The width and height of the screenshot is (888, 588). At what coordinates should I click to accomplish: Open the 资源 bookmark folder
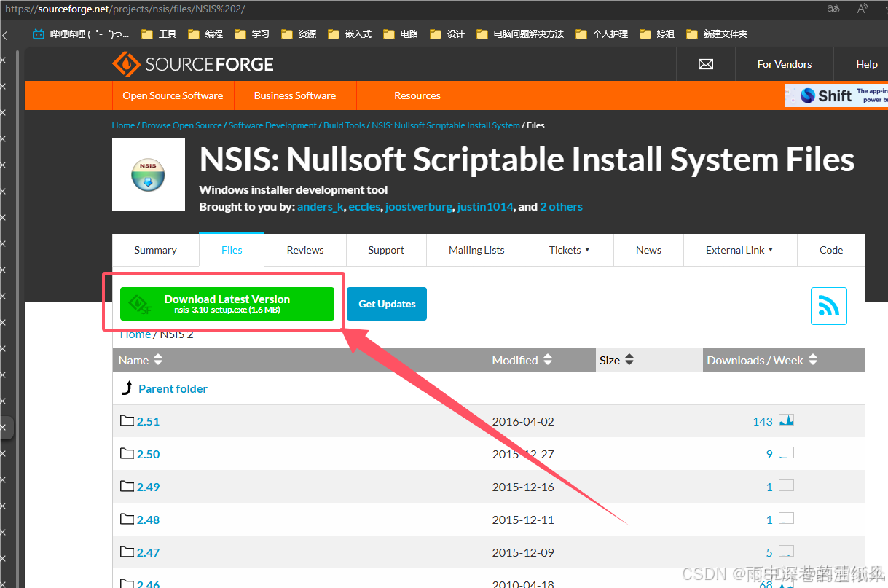click(299, 34)
